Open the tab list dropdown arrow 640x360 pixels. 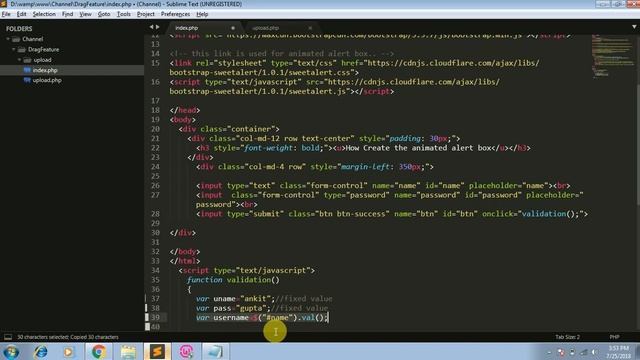pyautogui.click(x=634, y=27)
